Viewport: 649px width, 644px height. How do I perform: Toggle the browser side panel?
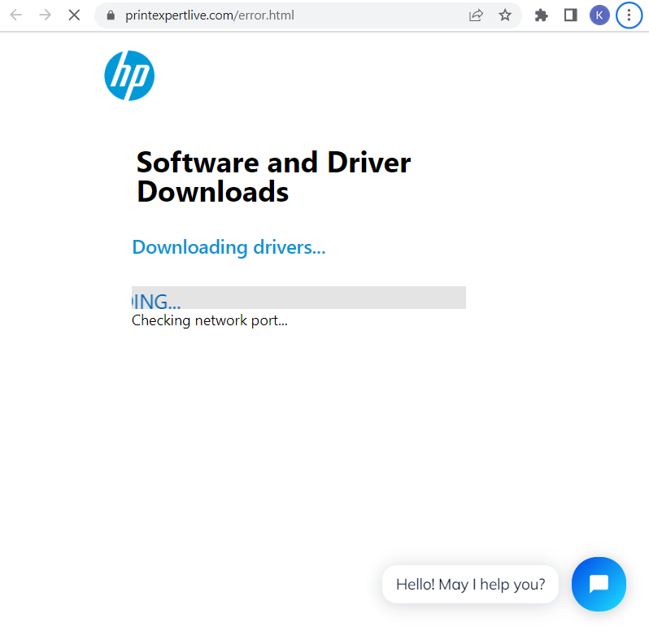570,15
